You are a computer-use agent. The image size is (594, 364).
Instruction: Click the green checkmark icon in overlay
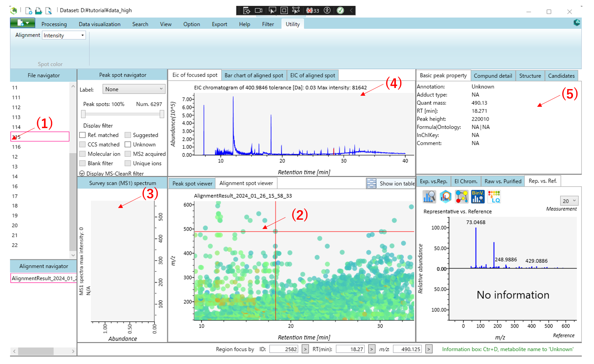tap(340, 10)
